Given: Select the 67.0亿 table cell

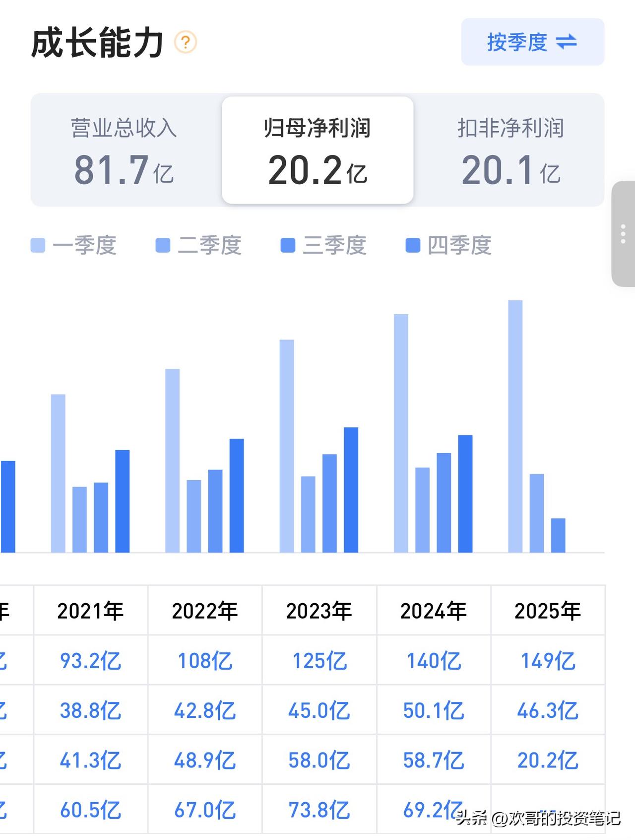Looking at the screenshot, I should [205, 810].
